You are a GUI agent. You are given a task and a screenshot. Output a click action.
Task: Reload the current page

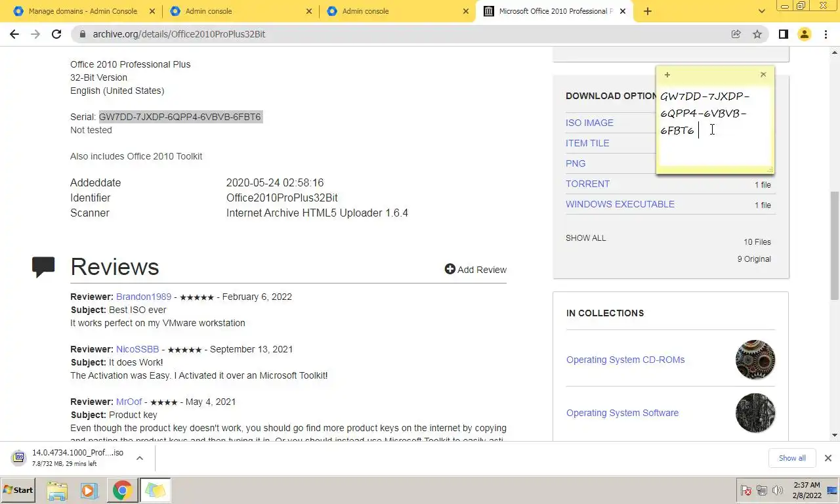[56, 34]
